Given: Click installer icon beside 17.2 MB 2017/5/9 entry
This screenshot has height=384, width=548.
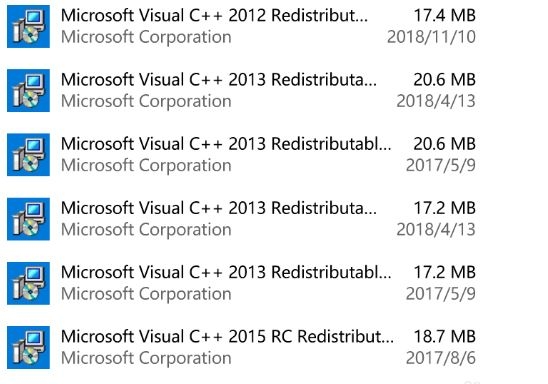Looking at the screenshot, I should coord(28,283).
